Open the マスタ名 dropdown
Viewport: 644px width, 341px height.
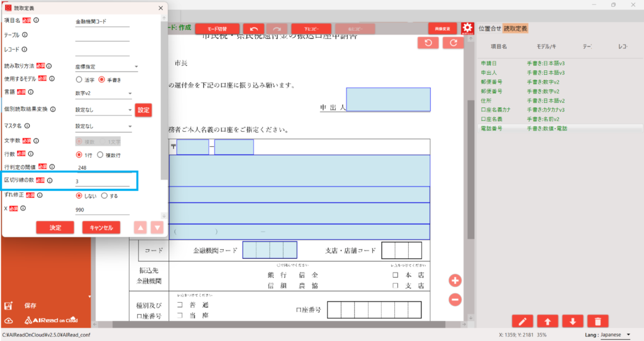coord(104,126)
